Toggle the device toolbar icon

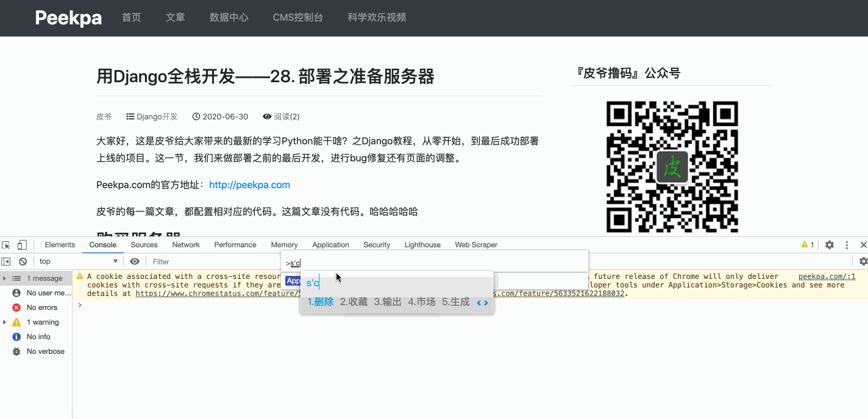tap(22, 245)
